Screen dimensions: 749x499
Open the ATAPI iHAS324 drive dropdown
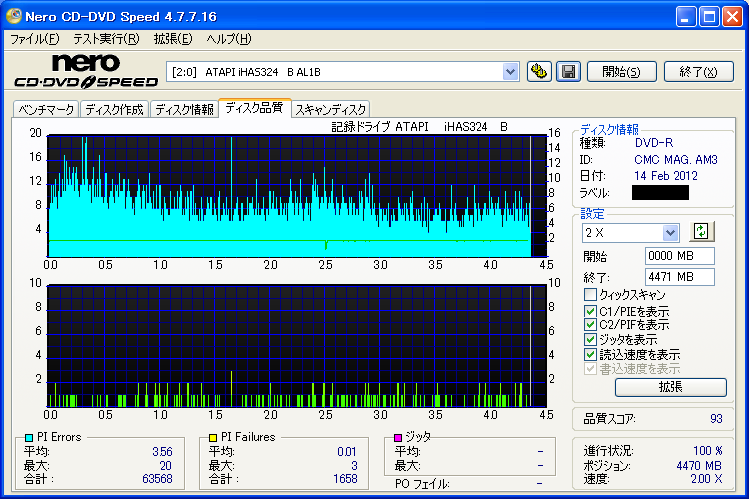[510, 72]
